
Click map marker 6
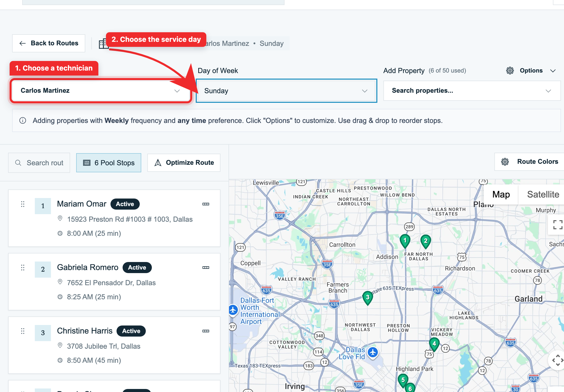click(x=410, y=388)
